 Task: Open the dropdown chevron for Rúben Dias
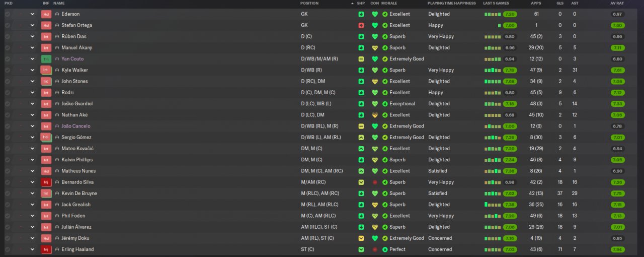click(33, 36)
